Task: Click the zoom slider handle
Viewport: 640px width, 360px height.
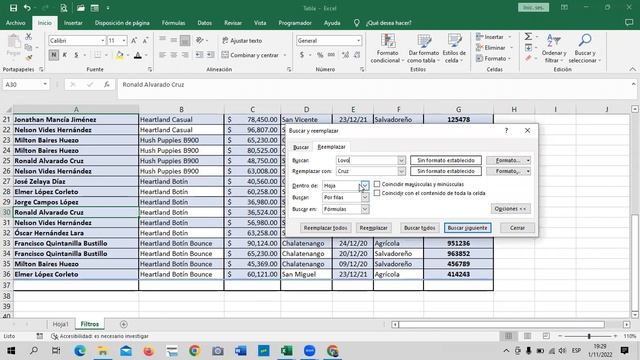Action: tap(589, 336)
